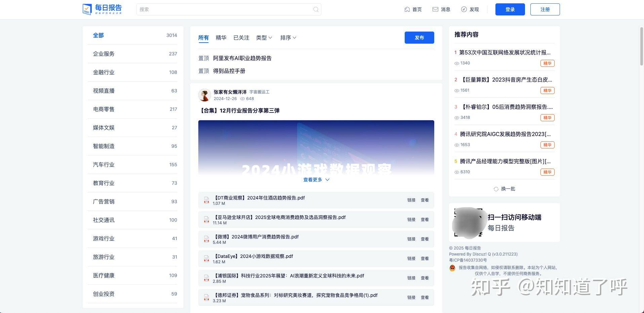Click the search magnifier icon
The width and height of the screenshot is (644, 313).
click(316, 9)
